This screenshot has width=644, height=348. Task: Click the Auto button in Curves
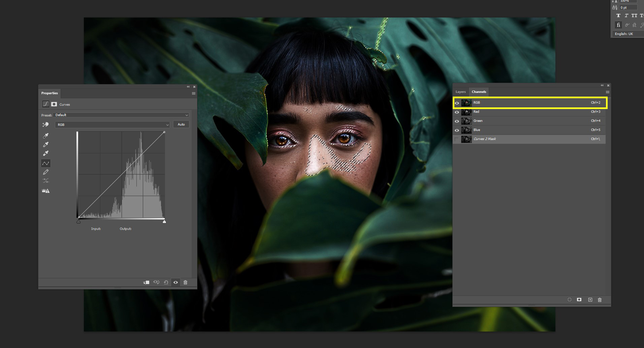click(181, 125)
